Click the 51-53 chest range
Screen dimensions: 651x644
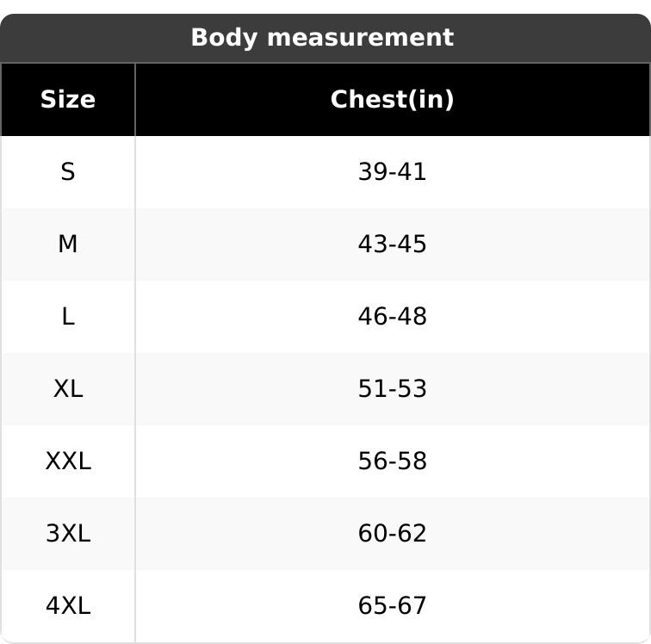[x=392, y=389]
